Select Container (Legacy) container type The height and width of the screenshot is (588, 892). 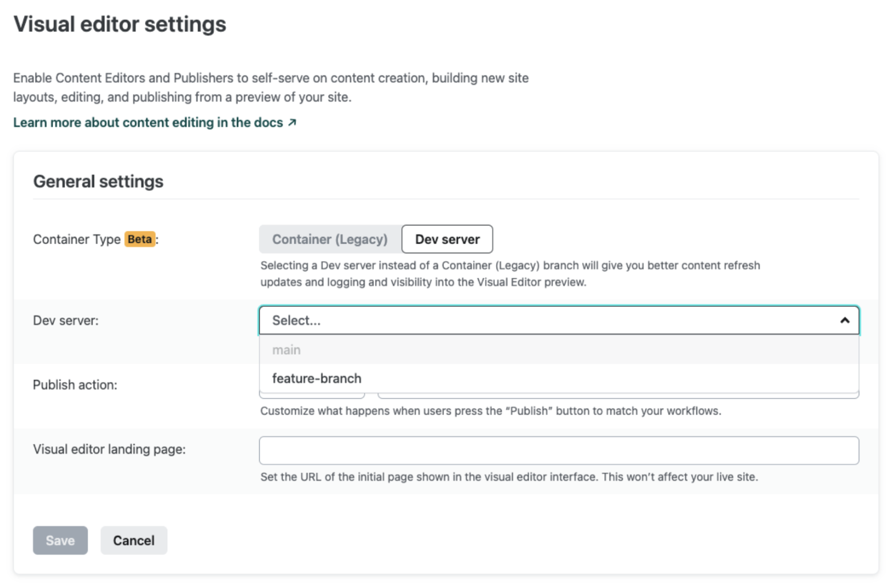pyautogui.click(x=330, y=240)
